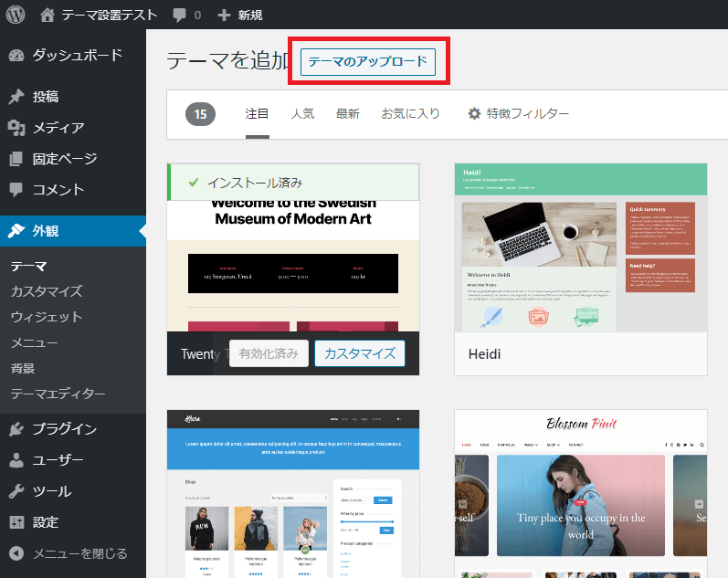Expand the 特徴フィルター feature filter
Screen dimensions: 728x578
518,114
